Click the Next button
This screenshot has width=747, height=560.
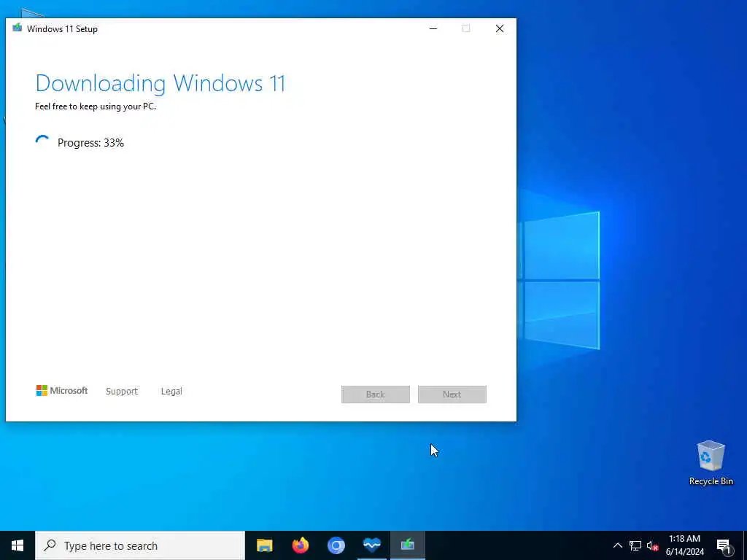452,394
